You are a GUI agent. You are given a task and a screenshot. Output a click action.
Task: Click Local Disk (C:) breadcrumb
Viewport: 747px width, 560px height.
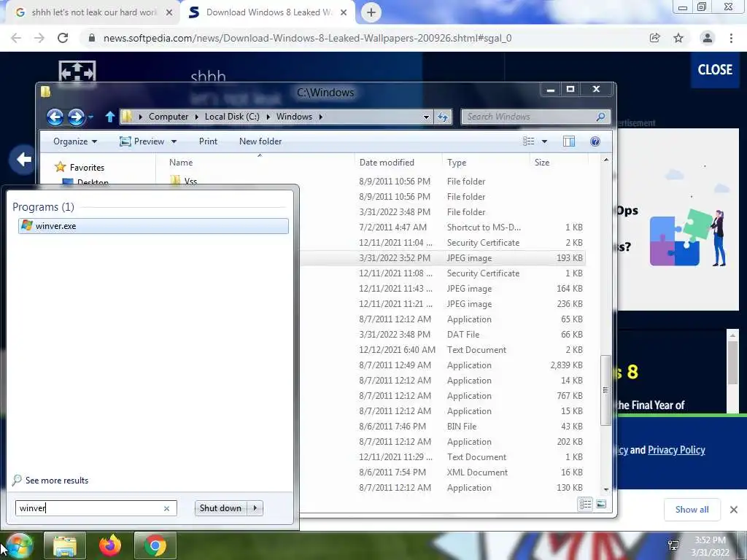coord(232,117)
